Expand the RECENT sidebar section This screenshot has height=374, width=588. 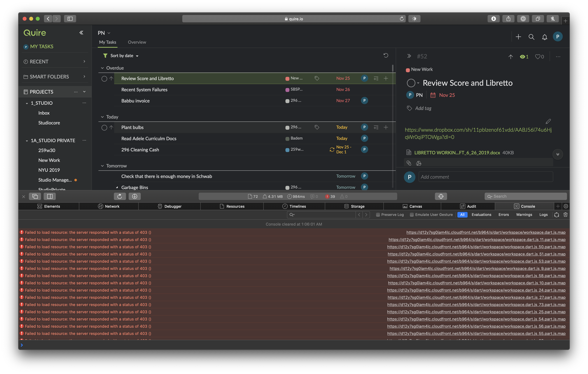(84, 62)
